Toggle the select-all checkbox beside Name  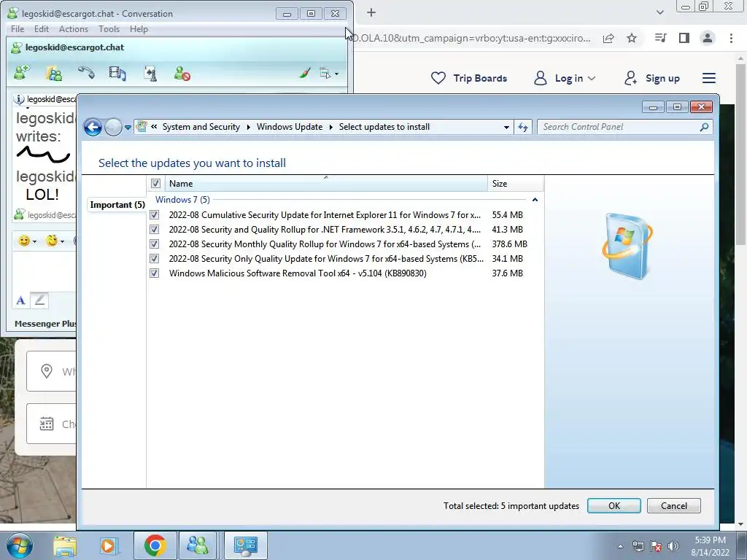(x=155, y=183)
